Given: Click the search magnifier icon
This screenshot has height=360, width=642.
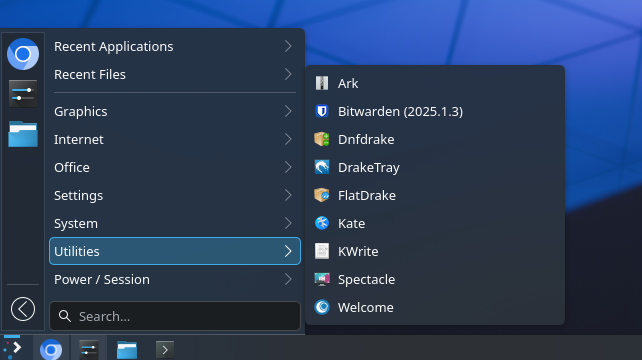Looking at the screenshot, I should pos(65,316).
